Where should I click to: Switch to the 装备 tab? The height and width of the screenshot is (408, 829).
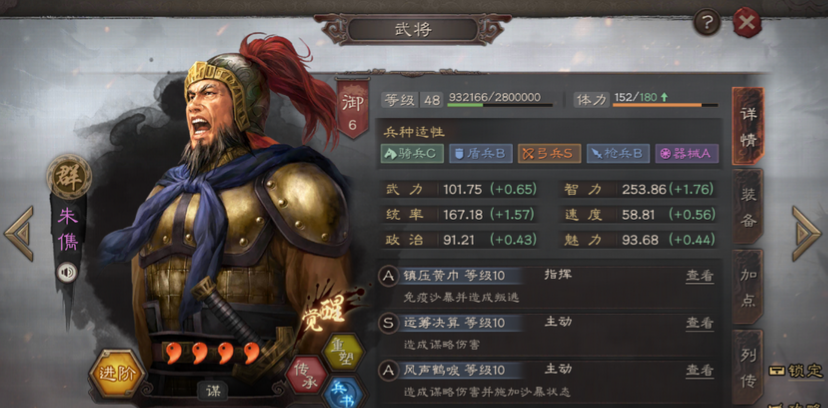click(748, 206)
